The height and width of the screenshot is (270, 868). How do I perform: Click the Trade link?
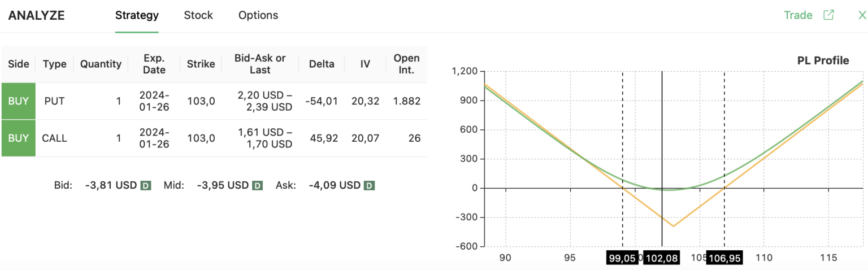798,15
